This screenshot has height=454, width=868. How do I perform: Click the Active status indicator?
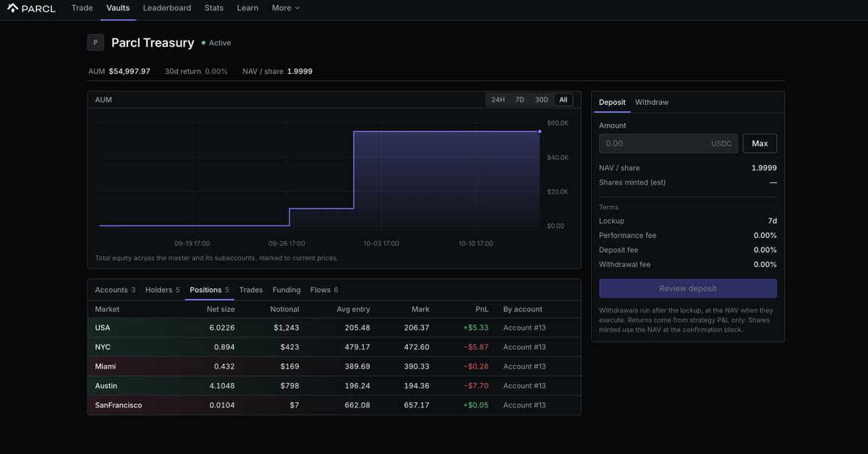(216, 43)
